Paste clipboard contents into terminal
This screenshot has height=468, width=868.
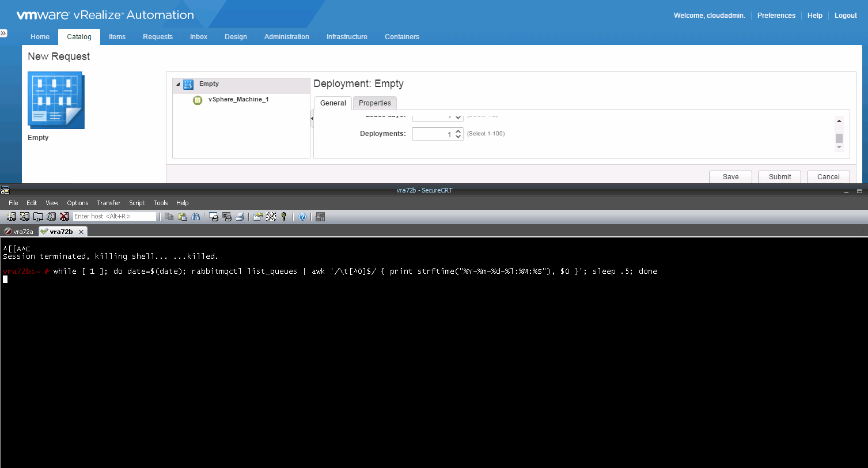pyautogui.click(x=183, y=216)
